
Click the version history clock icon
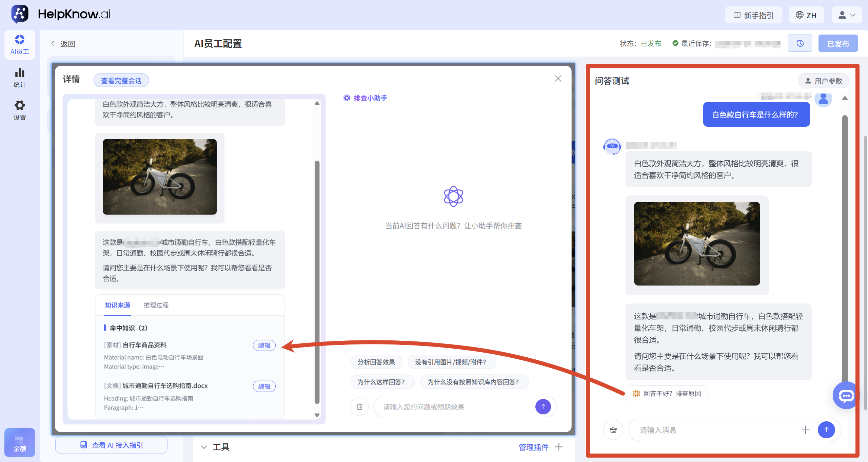coord(800,43)
